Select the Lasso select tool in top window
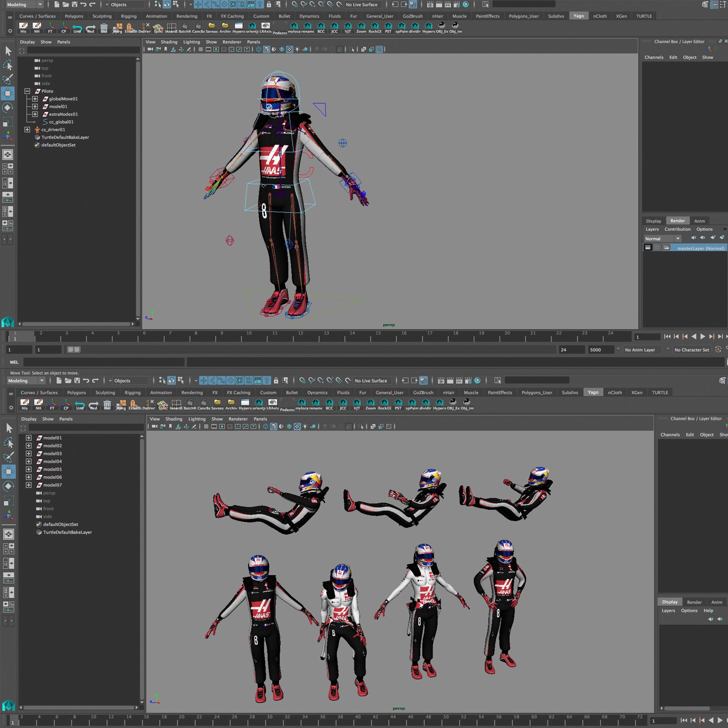728x728 pixels. [8, 65]
